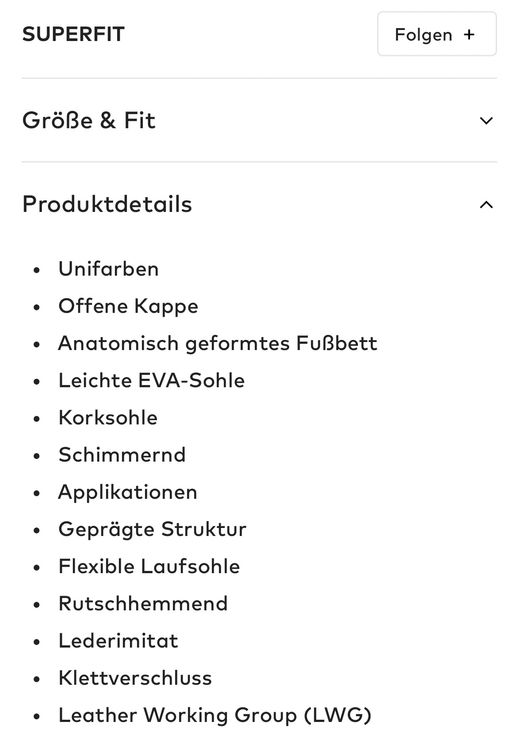This screenshot has height=750, width=518.
Task: Click the Offene Kappe list item
Action: 128,307
